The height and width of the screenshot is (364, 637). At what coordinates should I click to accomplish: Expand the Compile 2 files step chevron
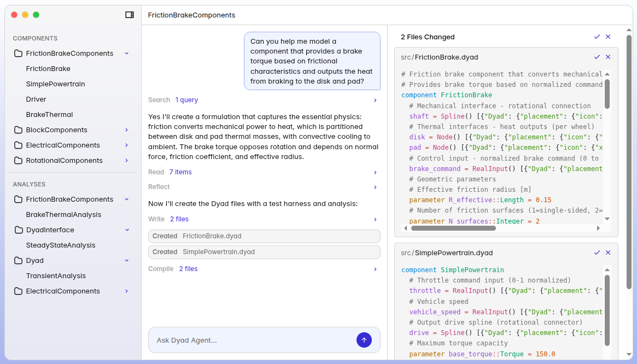pyautogui.click(x=376, y=269)
